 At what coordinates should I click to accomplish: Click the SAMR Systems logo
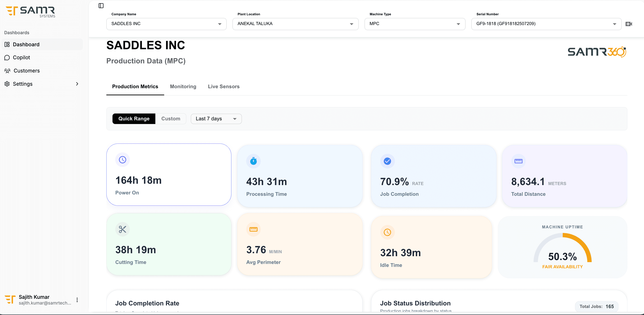[x=31, y=12]
